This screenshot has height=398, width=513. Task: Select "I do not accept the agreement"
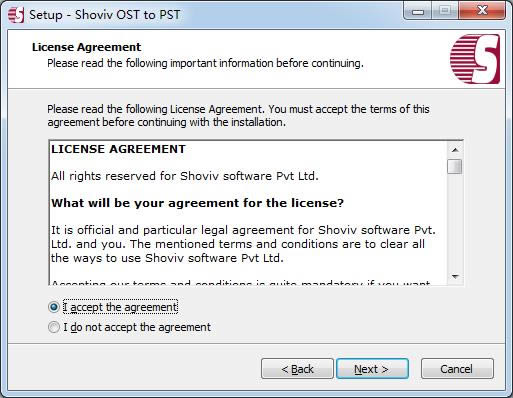coord(54,327)
